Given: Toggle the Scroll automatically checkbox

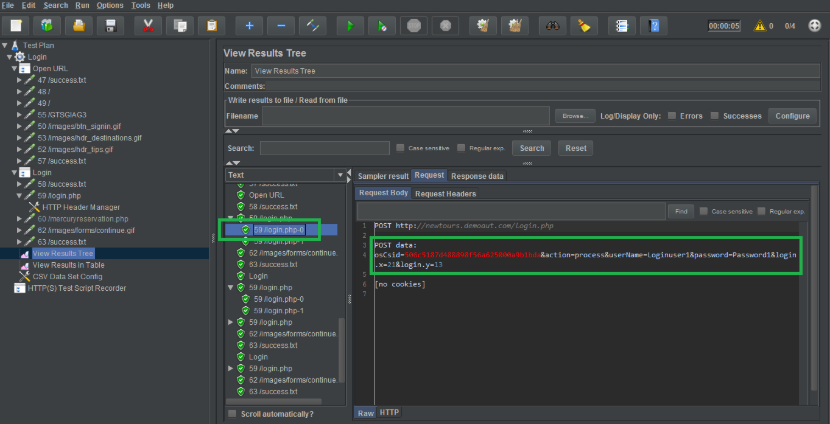Looking at the screenshot, I should (233, 413).
